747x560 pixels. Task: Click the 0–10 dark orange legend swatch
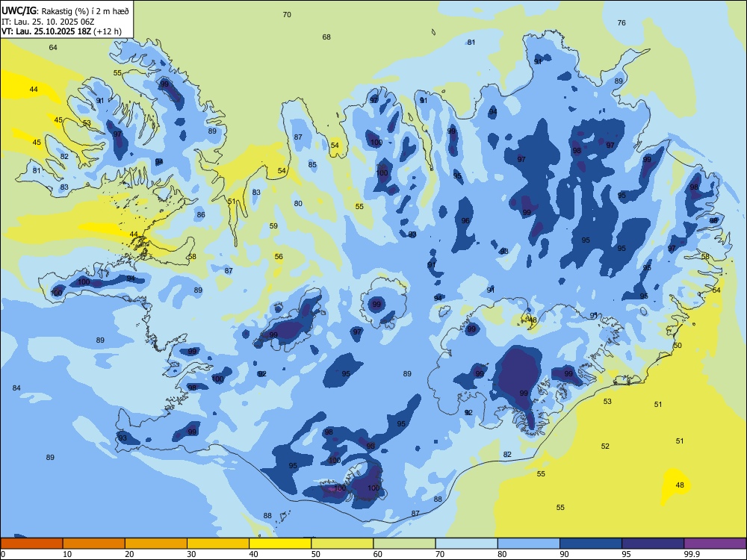click(x=31, y=544)
